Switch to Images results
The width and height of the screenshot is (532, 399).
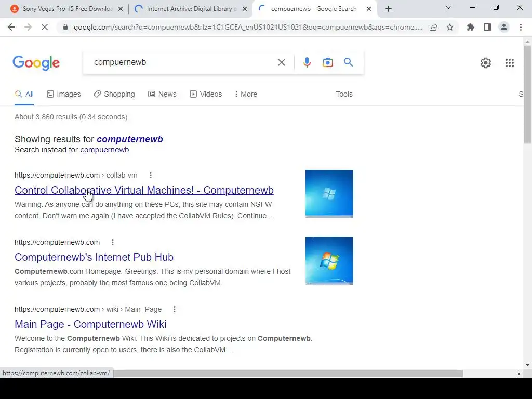[x=64, y=94]
